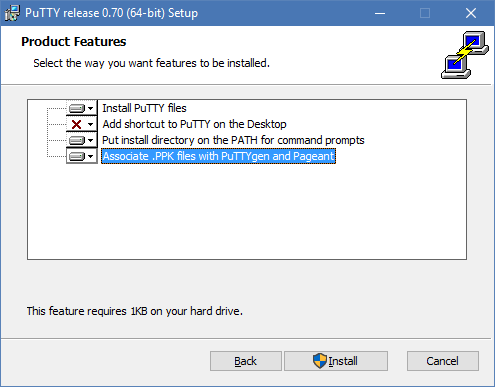
Task: Select Associate .PPK files with PuTTYgen row
Action: click(218, 156)
